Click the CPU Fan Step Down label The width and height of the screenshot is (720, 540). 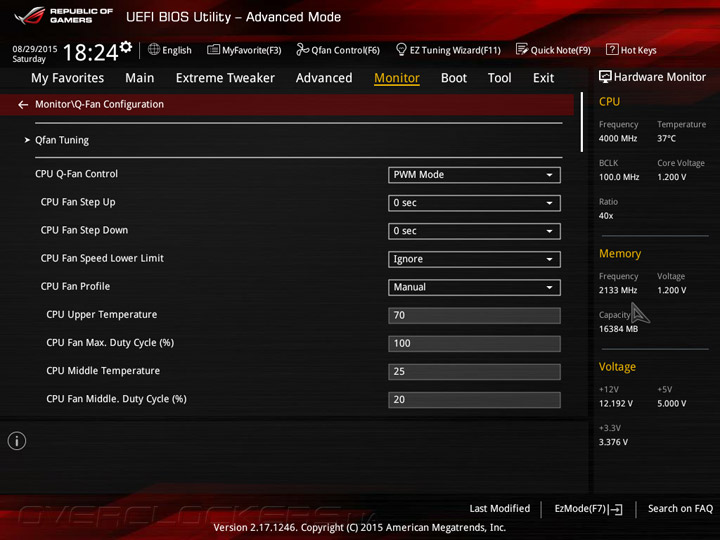pyautogui.click(x=84, y=230)
